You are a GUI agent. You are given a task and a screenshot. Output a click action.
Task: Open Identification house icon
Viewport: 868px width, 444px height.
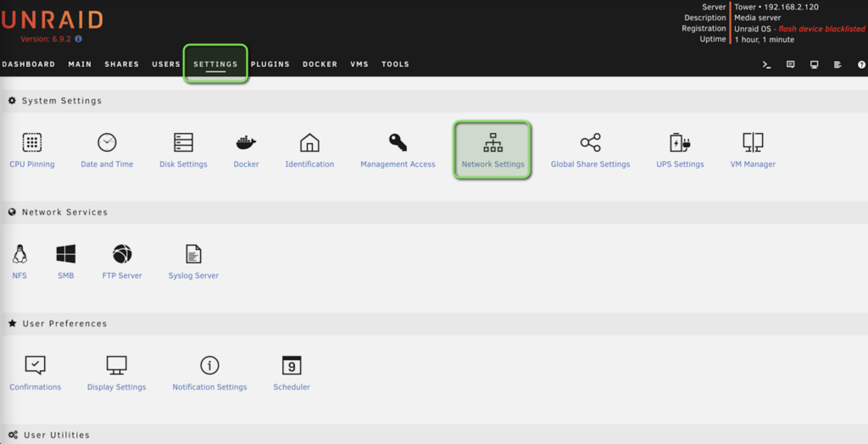click(x=309, y=142)
